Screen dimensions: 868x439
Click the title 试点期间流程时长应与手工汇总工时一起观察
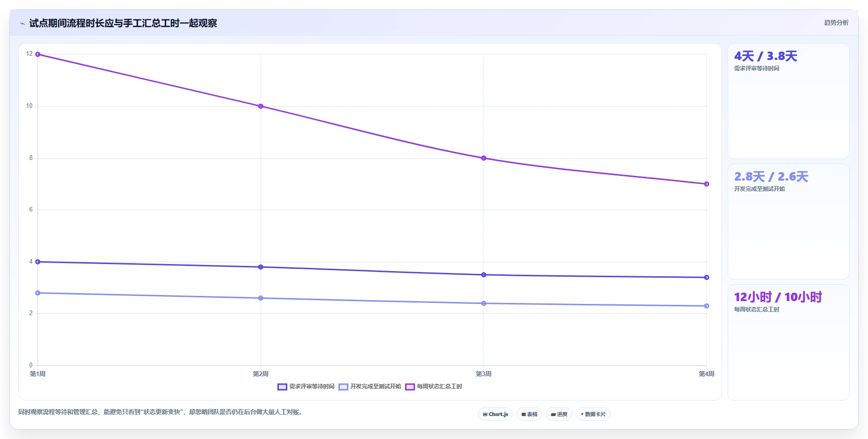[123, 23]
